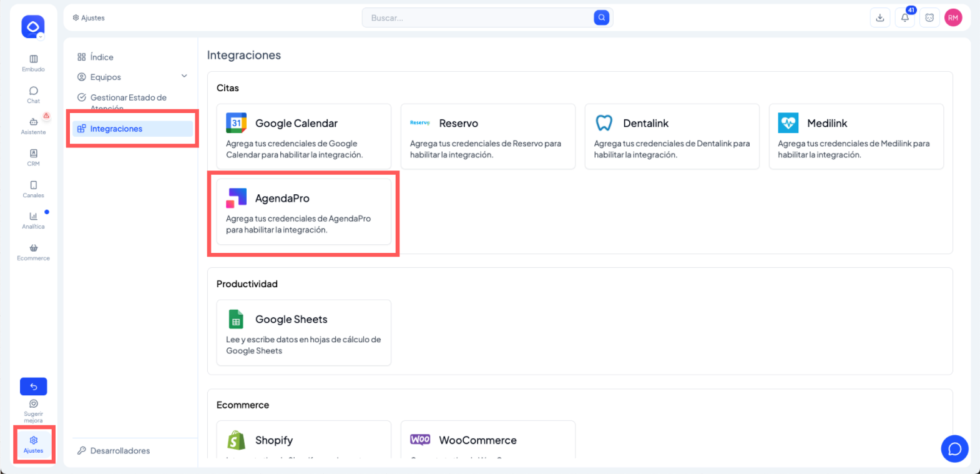Screen dimensions: 980x474
Task: Open the RM user avatar menu
Action: [x=953, y=18]
